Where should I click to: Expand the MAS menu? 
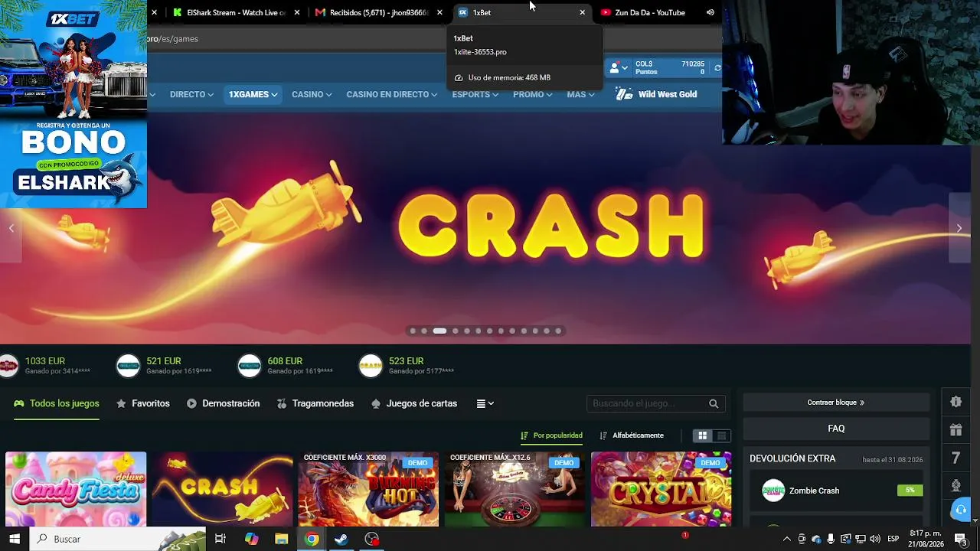[580, 94]
